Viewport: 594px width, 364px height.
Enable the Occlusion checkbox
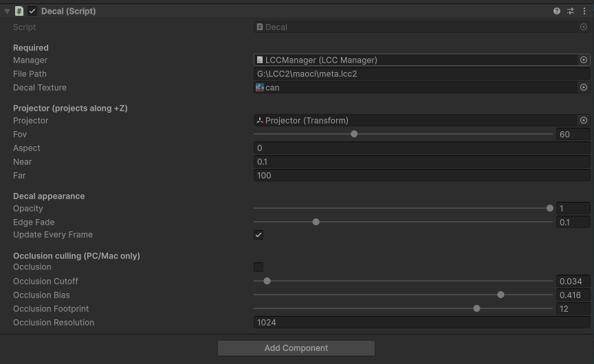tap(258, 267)
